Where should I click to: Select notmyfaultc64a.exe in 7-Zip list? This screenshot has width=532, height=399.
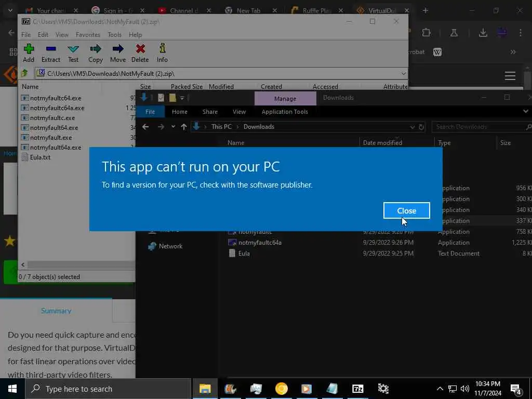57,108
